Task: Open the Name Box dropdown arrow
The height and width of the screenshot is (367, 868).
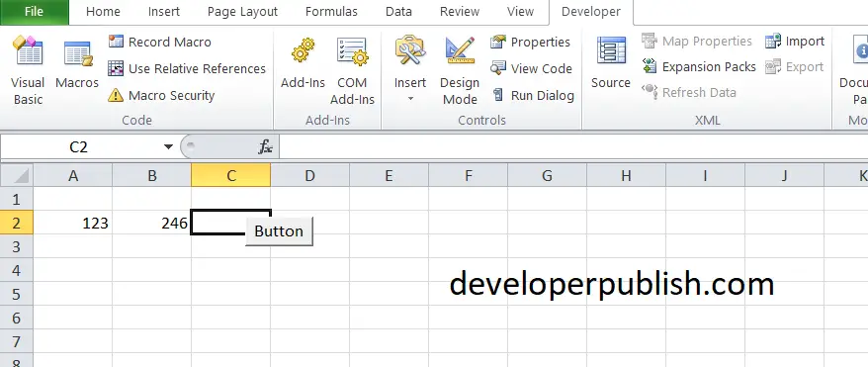Action: [168, 146]
